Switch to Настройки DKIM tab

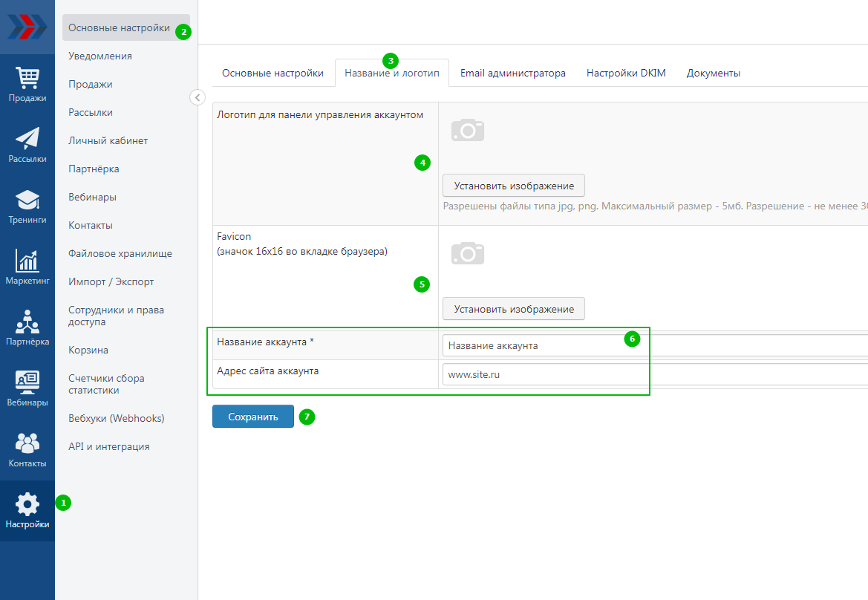(x=626, y=74)
